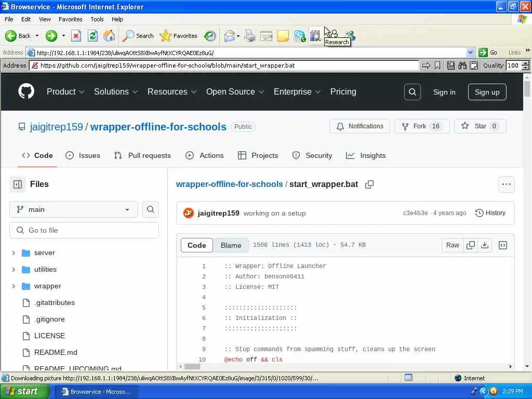Screen dimensions: 532x399
Task: Expand the utilities folder
Action: click(14, 270)
